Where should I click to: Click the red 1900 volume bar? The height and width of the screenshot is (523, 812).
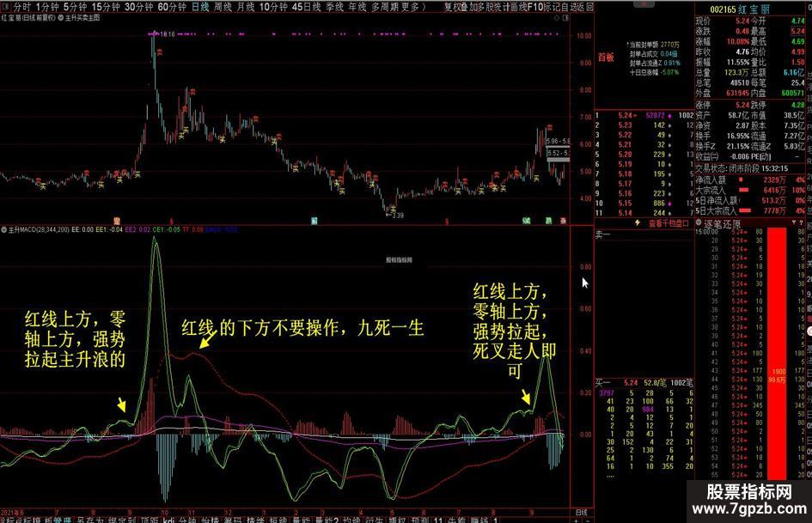(777, 352)
